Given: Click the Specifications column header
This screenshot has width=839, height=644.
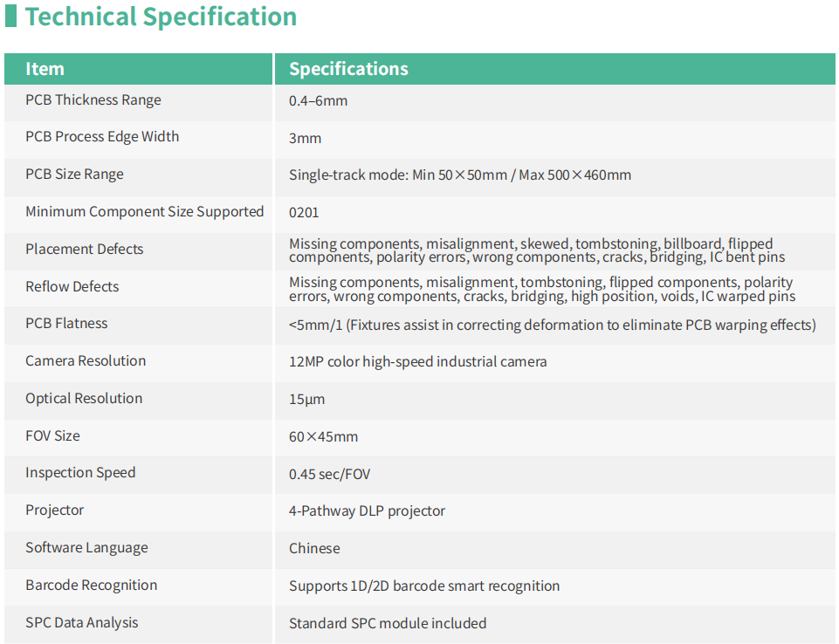Looking at the screenshot, I should pos(348,69).
